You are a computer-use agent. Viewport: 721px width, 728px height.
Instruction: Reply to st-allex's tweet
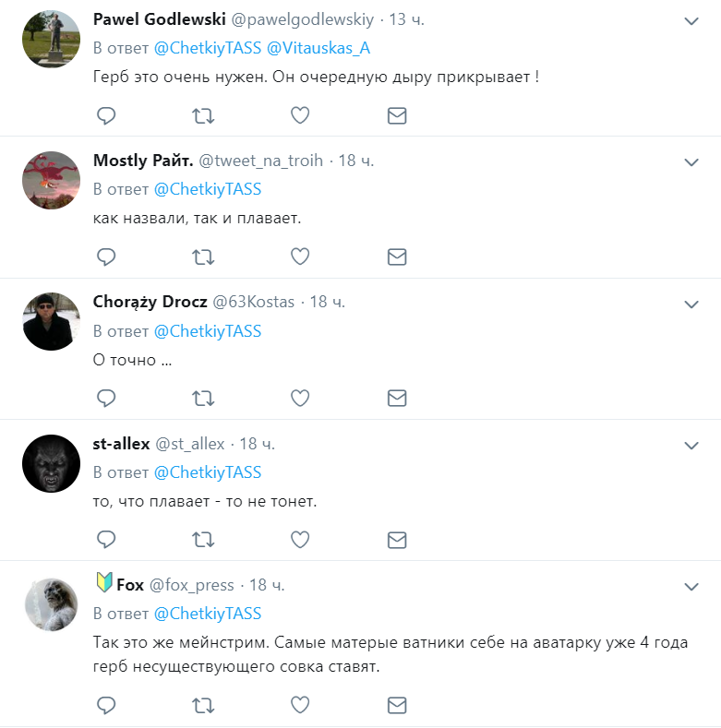click(106, 539)
